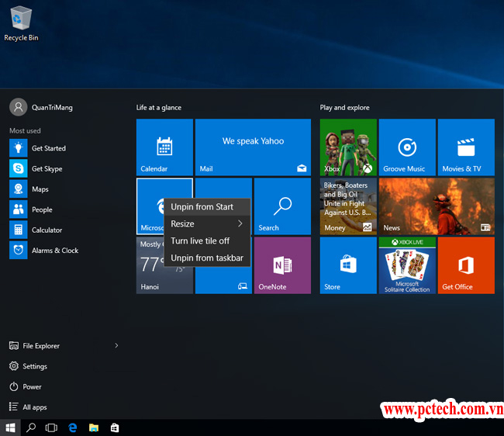
Task: Open Groove Music tile
Action: 406,147
